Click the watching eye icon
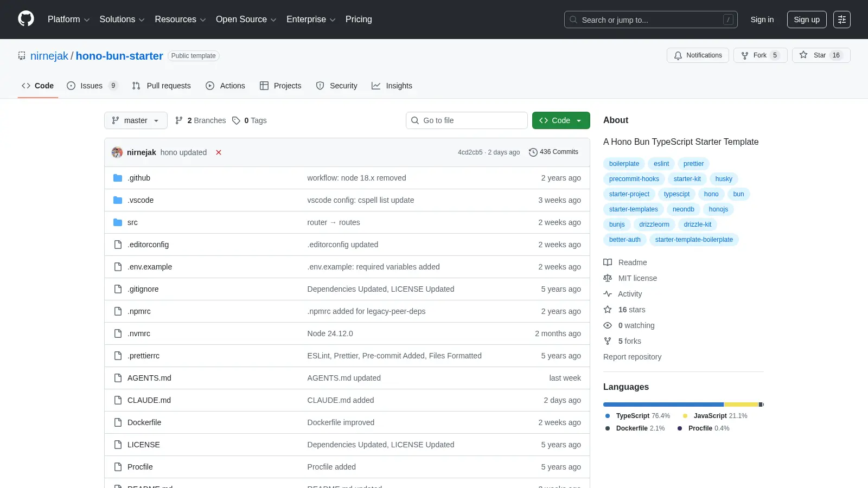Image resolution: width=868 pixels, height=488 pixels. tap(608, 325)
